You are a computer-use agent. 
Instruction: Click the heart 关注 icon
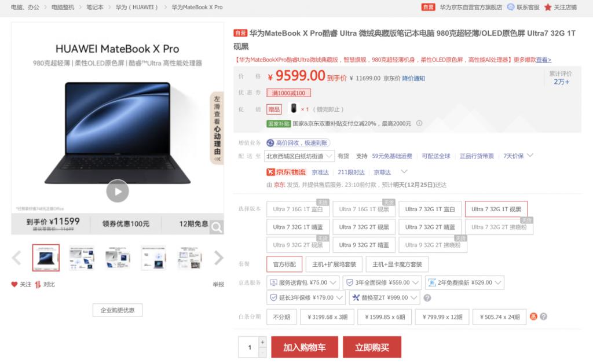tap(14, 284)
